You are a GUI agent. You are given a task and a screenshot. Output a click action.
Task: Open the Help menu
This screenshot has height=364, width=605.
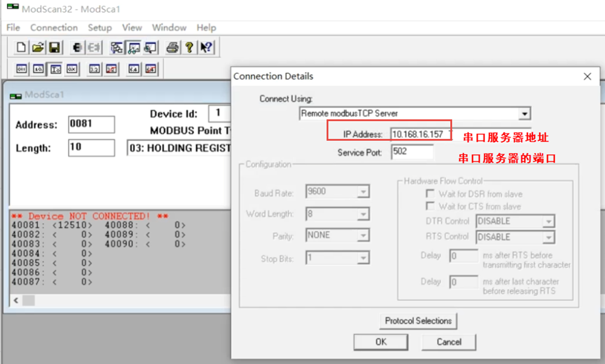coord(206,28)
